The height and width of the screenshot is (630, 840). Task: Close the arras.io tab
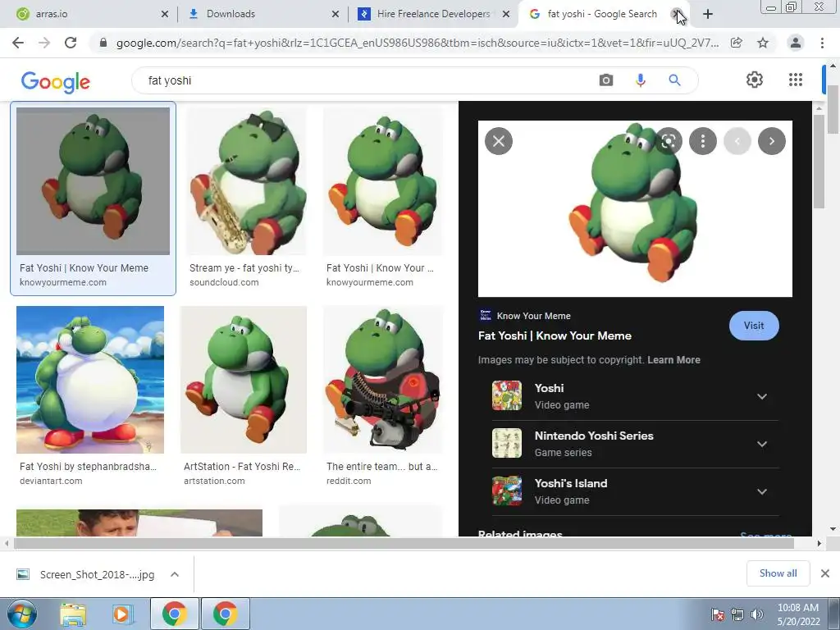click(164, 14)
